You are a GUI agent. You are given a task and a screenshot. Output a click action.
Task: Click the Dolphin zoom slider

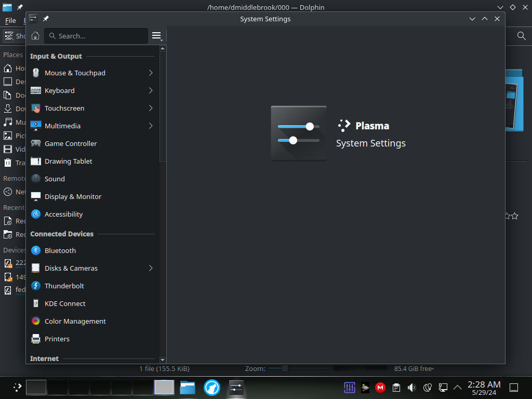pyautogui.click(x=299, y=368)
